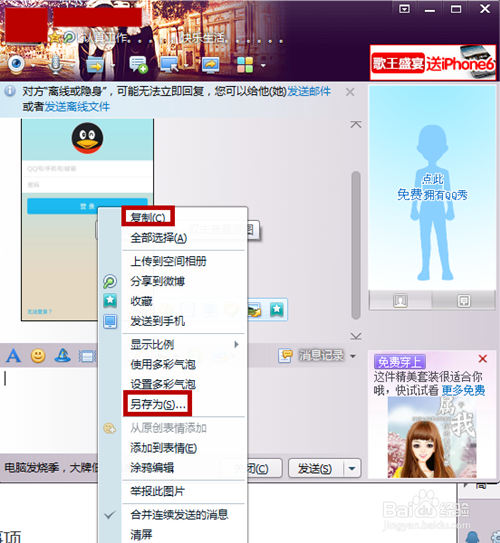Expand the apps grid dropdown arrow
The height and width of the screenshot is (543, 500).
[x=263, y=65]
